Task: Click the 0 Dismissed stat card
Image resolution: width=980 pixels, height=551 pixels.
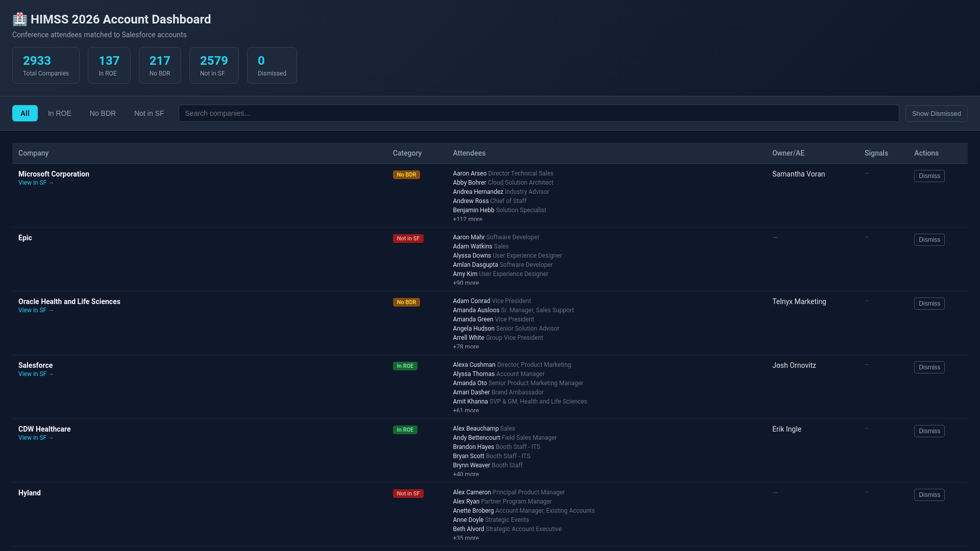Action: coord(272,65)
